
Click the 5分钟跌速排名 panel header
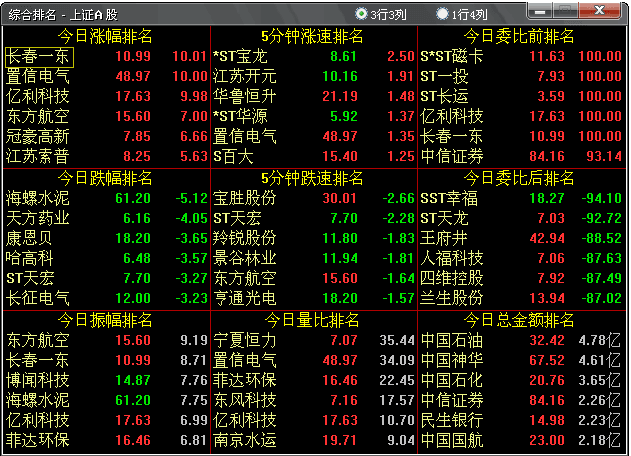312,178
